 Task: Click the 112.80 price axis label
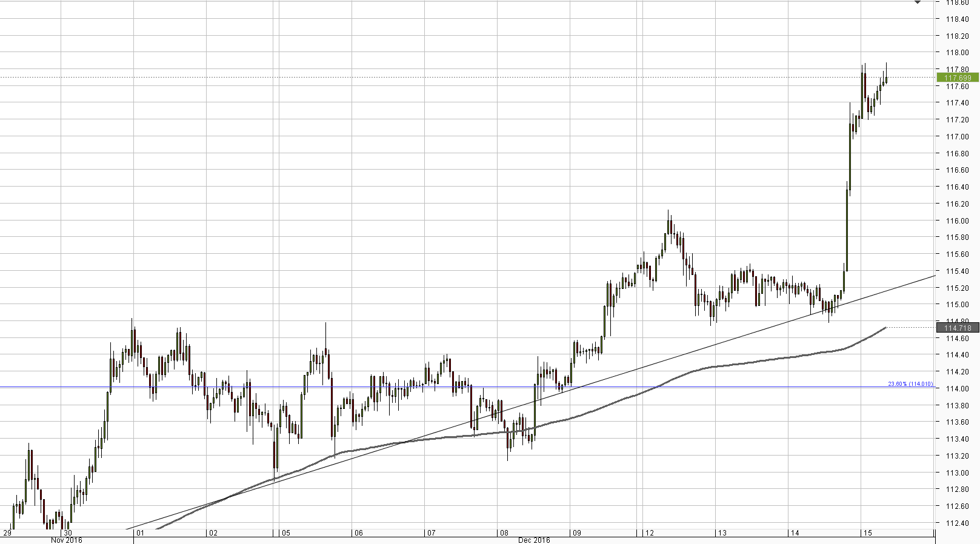pyautogui.click(x=957, y=489)
